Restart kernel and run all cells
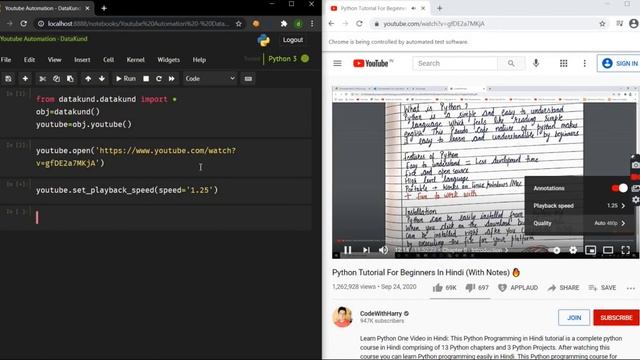Screen dimensions: 640x360 [171, 79]
